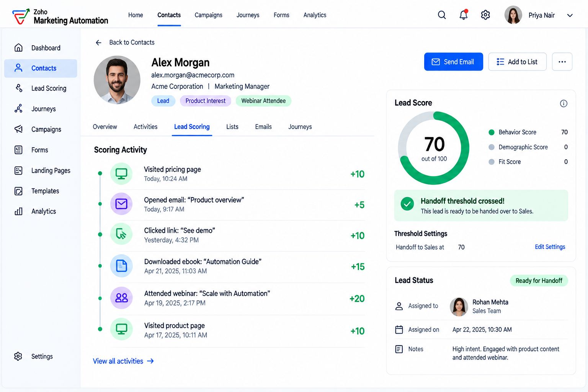588x392 pixels.
Task: Click the Ready for Handoff status badge
Action: tap(539, 281)
